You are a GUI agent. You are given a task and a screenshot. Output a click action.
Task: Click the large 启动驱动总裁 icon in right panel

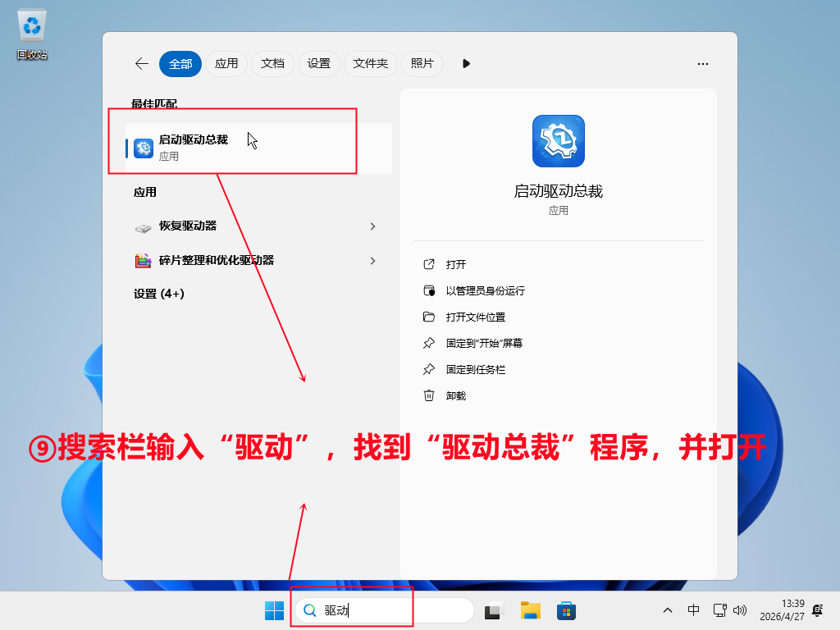click(558, 141)
